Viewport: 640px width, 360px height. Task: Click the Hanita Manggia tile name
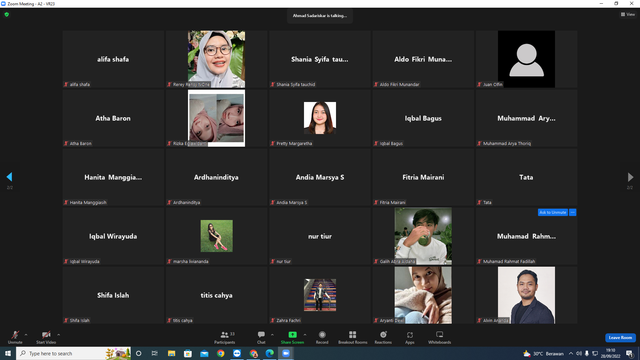113,177
